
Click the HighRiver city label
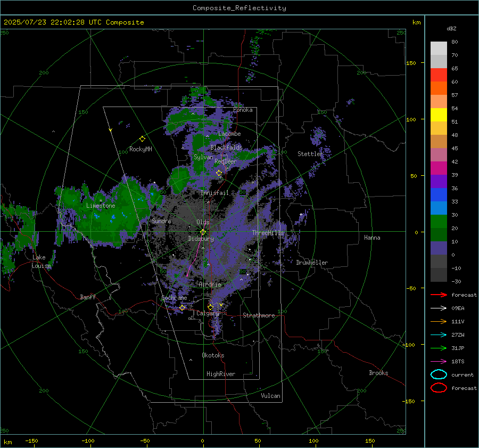[x=221, y=374]
